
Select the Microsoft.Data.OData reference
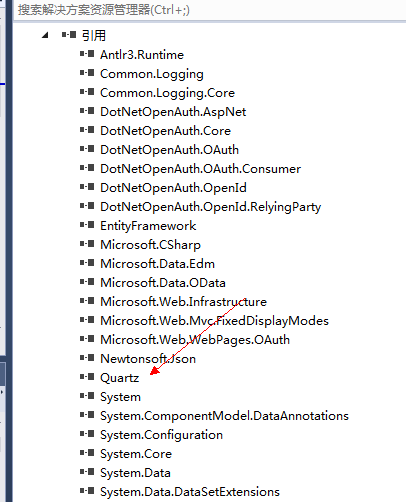click(x=163, y=283)
